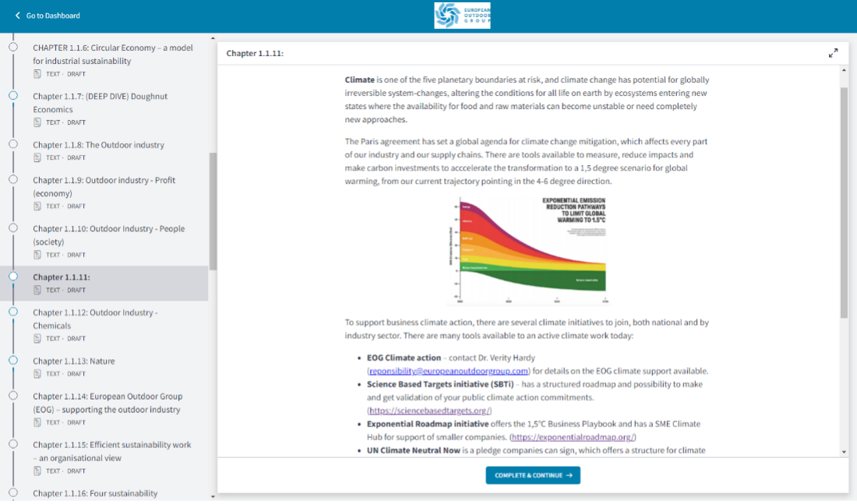Click the text document icon under Chapter 1.1.13

(37, 374)
